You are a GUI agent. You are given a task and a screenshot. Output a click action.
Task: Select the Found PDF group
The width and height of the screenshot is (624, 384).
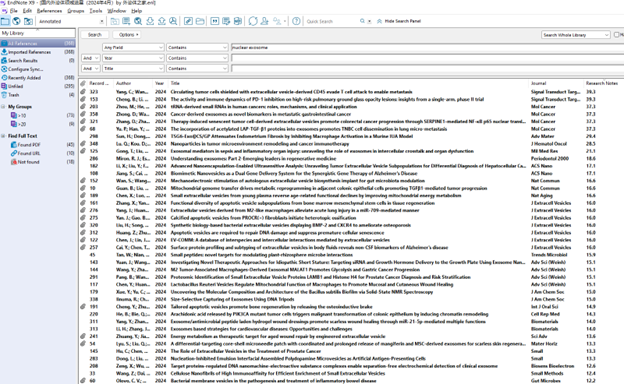(x=42, y=144)
